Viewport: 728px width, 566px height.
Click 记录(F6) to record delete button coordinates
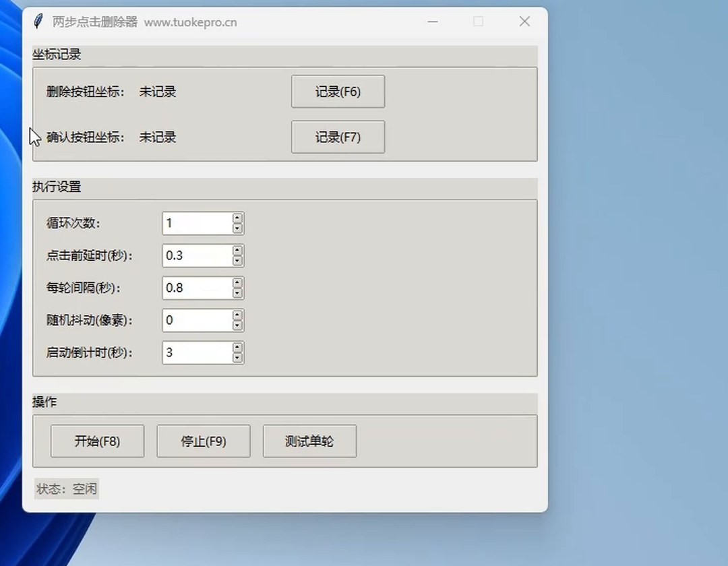click(338, 92)
